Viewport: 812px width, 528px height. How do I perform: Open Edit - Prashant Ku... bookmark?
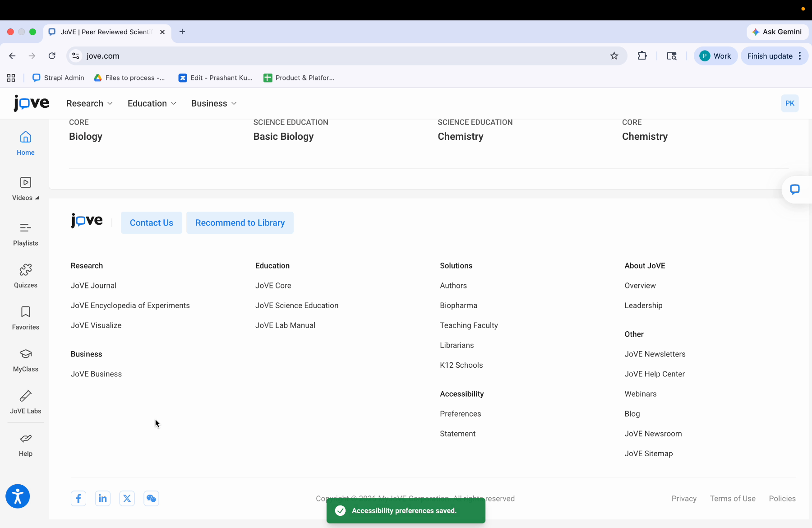click(216, 78)
